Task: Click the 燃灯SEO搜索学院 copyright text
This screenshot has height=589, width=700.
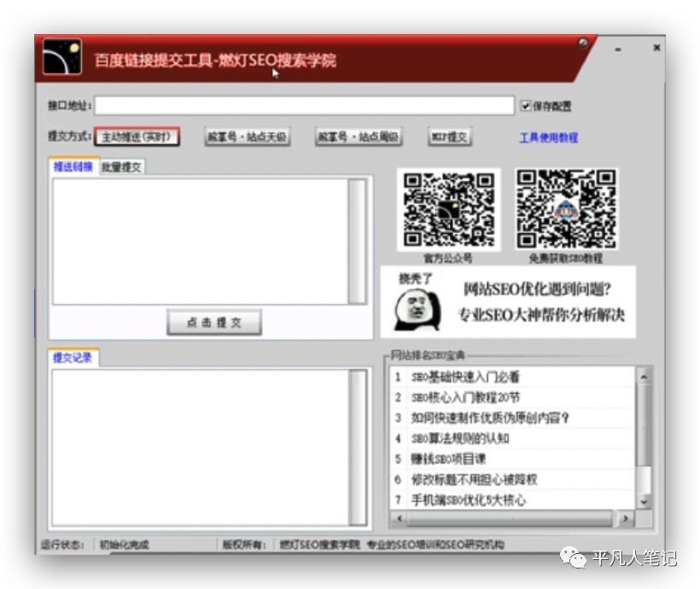Action: [x=319, y=545]
